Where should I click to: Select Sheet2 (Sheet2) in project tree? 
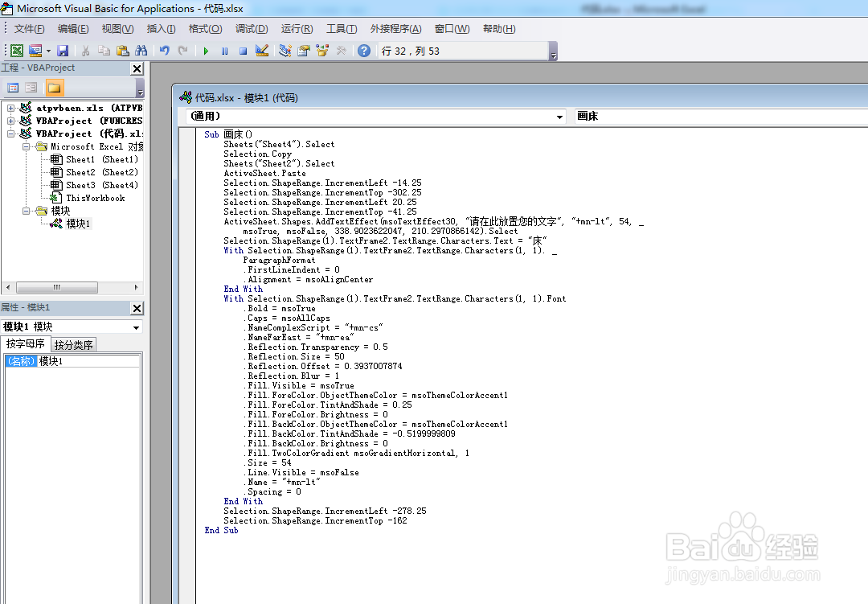click(x=102, y=172)
